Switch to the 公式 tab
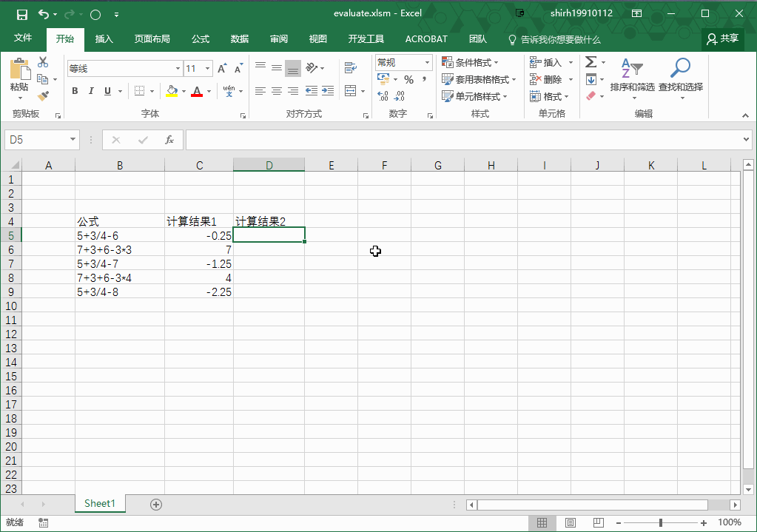This screenshot has height=532, width=757. (201, 39)
